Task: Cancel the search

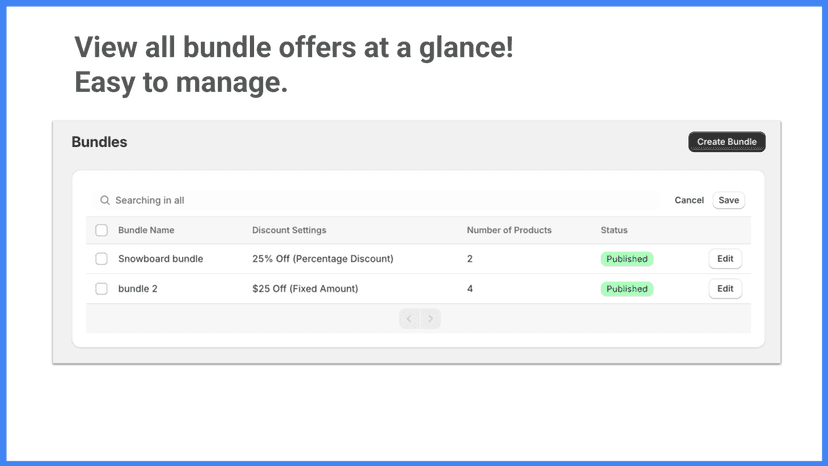Action: coord(689,200)
